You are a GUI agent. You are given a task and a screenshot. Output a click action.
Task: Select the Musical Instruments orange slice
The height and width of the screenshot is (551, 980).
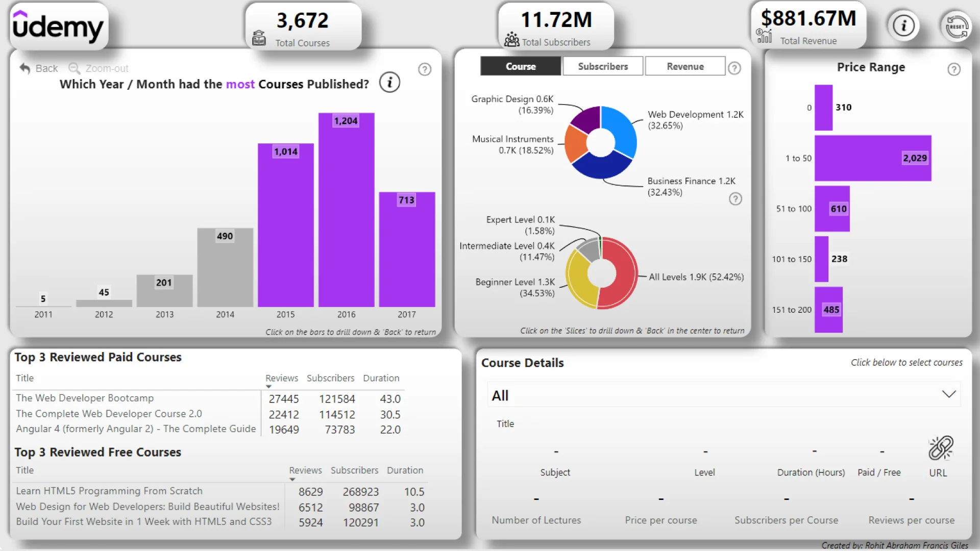[576, 143]
